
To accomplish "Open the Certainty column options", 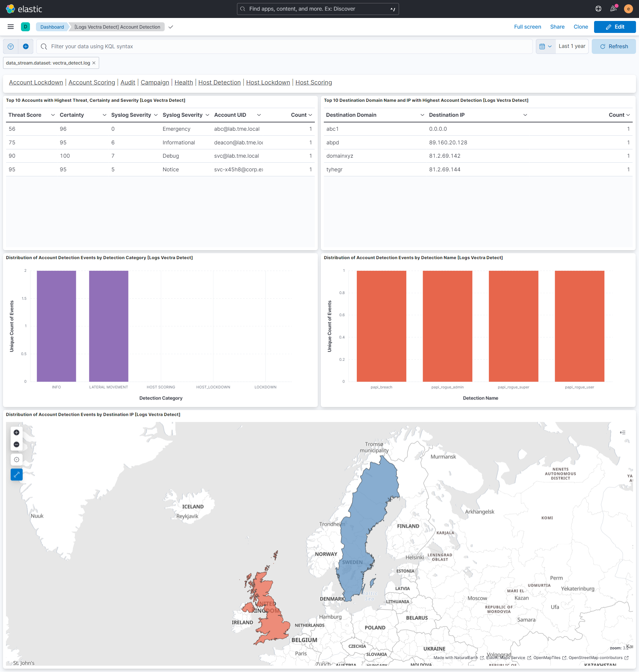I will (104, 115).
